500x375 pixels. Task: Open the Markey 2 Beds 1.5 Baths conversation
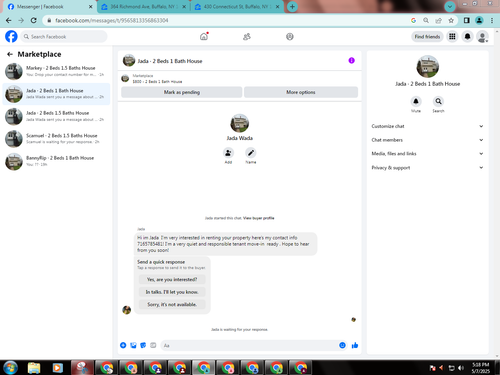[56, 71]
